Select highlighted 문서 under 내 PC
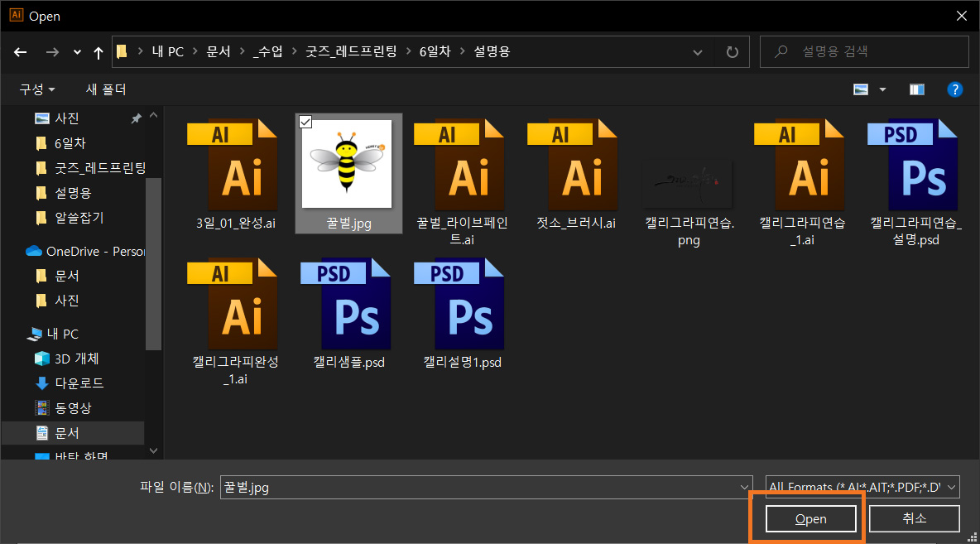 [73, 433]
